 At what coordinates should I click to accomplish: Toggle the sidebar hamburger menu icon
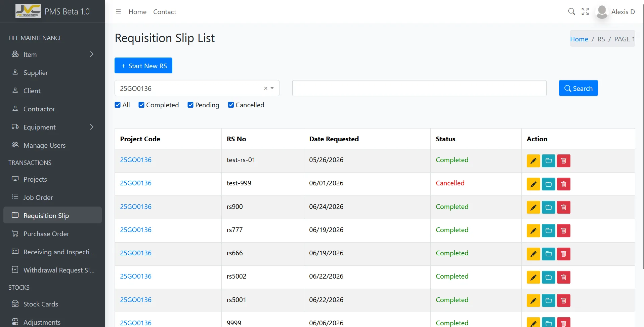pos(118,12)
